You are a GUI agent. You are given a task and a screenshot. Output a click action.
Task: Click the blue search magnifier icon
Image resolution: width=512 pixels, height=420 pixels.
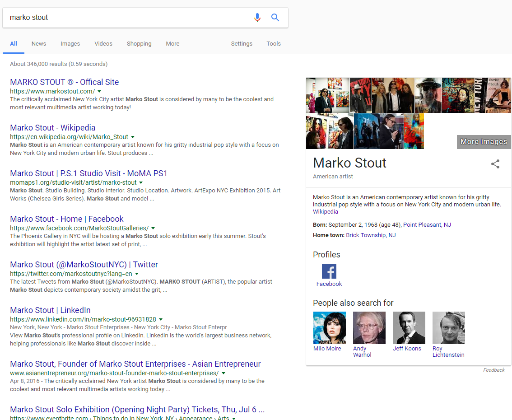[x=275, y=17]
